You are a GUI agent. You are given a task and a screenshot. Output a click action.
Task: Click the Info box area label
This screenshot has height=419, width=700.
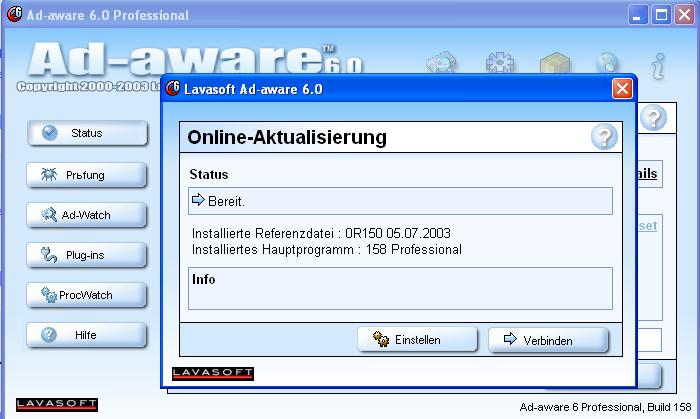(204, 279)
